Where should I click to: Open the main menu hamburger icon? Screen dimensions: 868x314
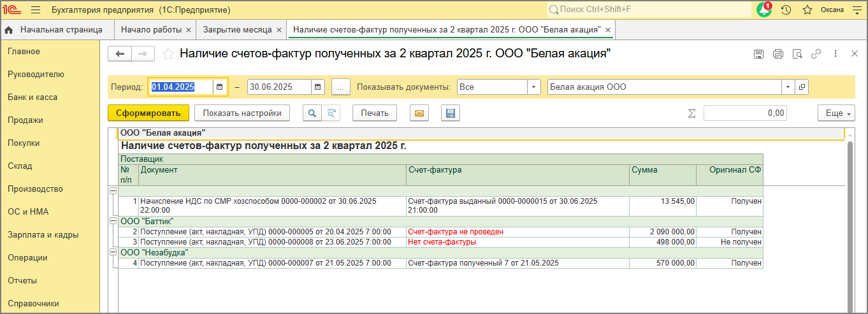click(x=35, y=10)
